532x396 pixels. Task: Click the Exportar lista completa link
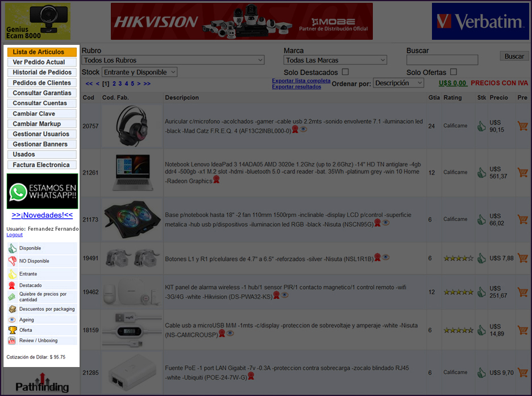(301, 81)
